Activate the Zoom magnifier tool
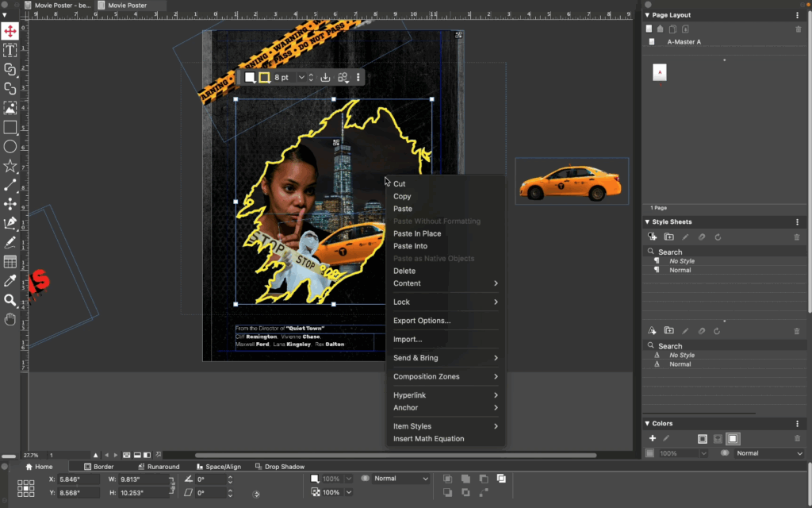This screenshot has width=812, height=508. tap(10, 300)
